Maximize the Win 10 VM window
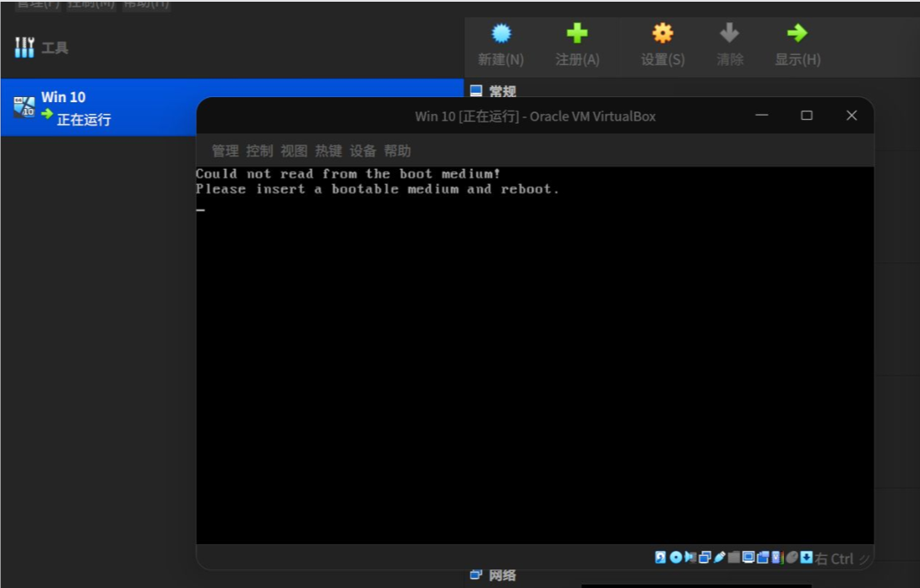Screen dimensions: 920x588 pyautogui.click(x=807, y=116)
